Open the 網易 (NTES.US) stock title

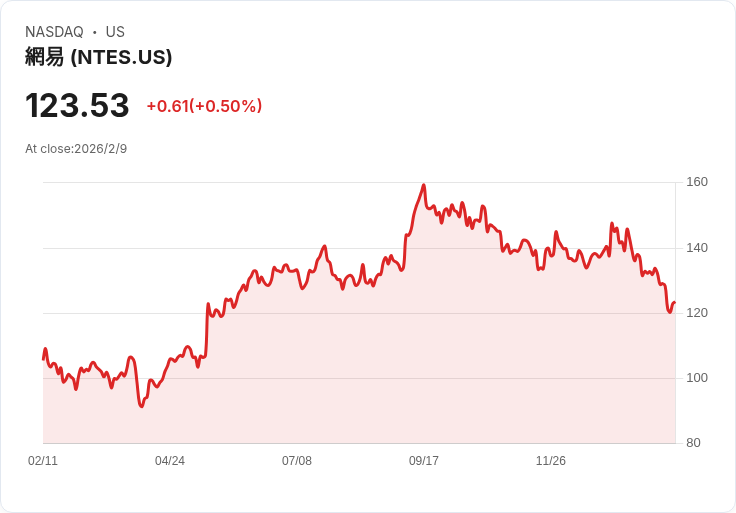[x=98, y=57]
